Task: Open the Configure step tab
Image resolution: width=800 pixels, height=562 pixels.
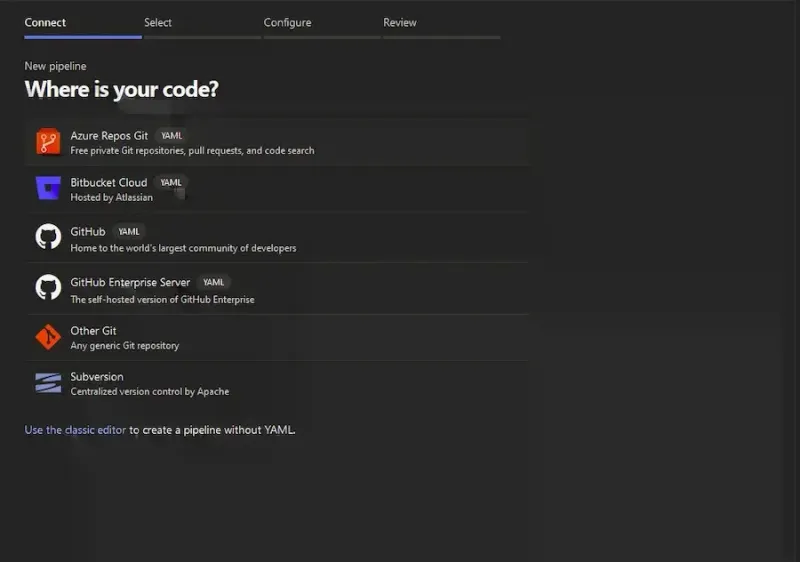Action: [x=287, y=23]
